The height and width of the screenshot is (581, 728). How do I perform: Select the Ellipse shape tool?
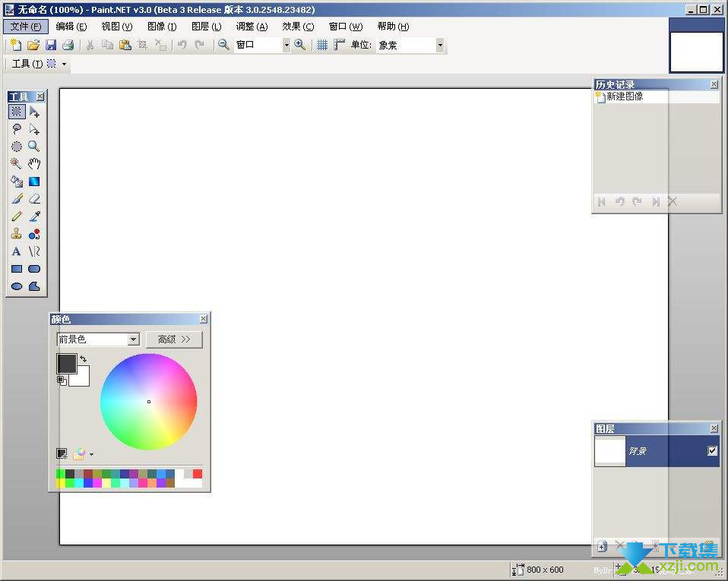[x=17, y=286]
